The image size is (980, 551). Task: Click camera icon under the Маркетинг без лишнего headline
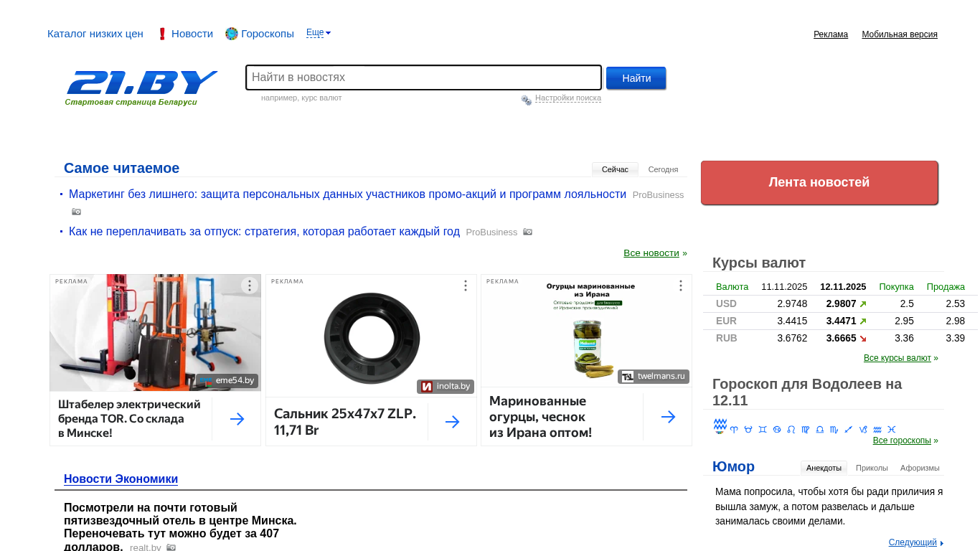click(76, 212)
